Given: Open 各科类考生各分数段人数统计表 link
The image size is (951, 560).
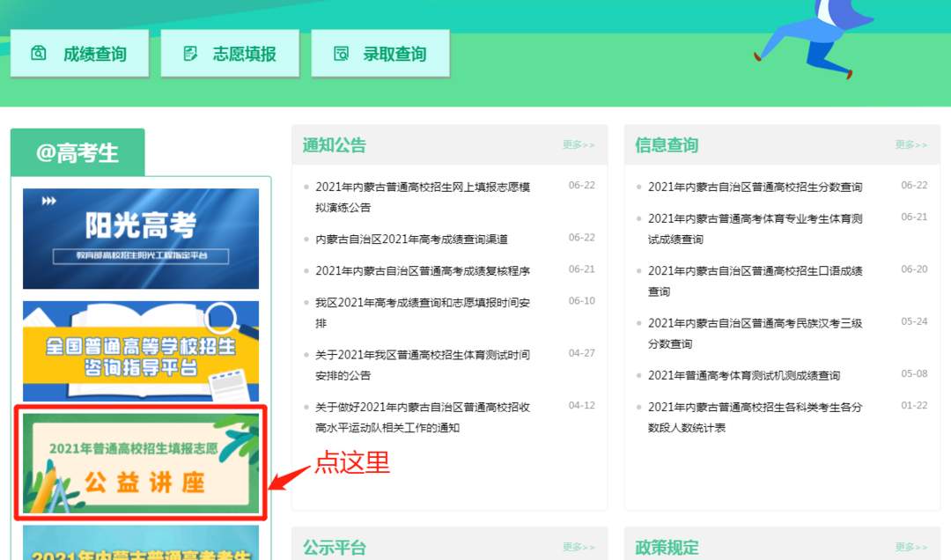Looking at the screenshot, I should [756, 416].
